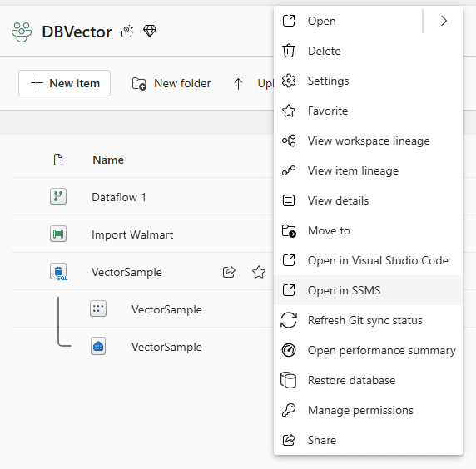Click the lineage icon for workspace lineage

[289, 141]
